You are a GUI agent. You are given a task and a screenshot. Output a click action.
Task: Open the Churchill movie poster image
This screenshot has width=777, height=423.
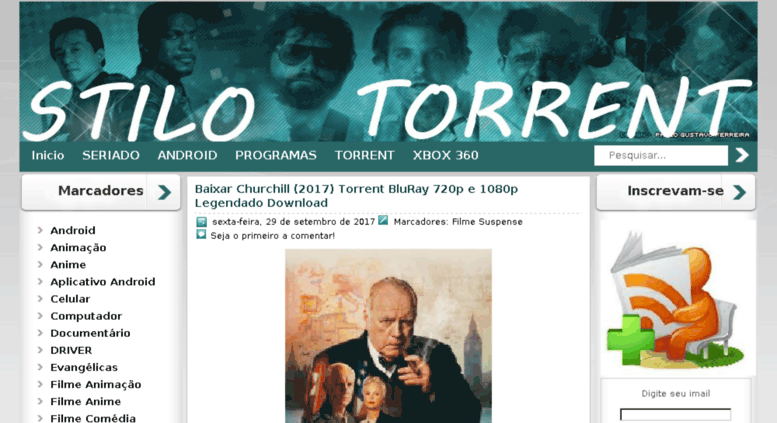point(388,336)
